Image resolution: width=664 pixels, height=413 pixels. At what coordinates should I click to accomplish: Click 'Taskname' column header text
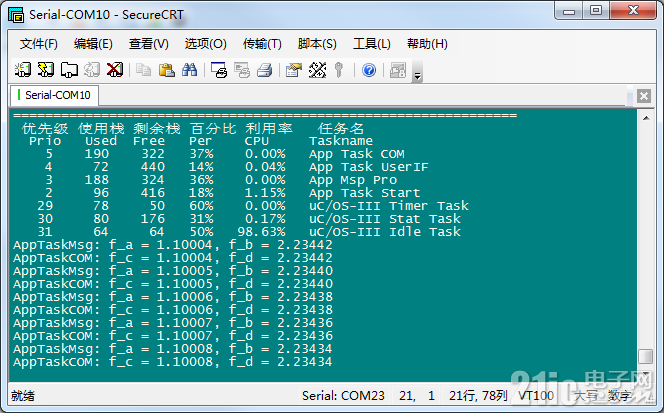[x=341, y=141]
